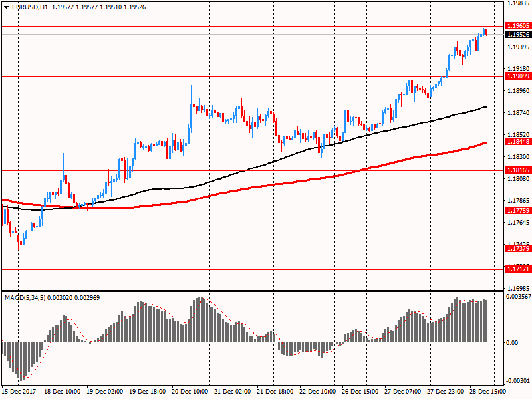Click the 22 Dec 10:00 time label

[318, 391]
